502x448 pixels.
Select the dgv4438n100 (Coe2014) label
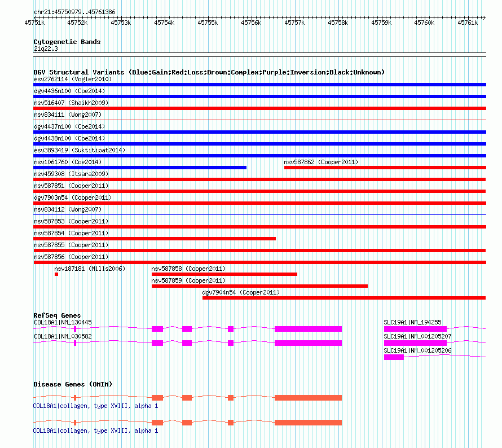69,138
